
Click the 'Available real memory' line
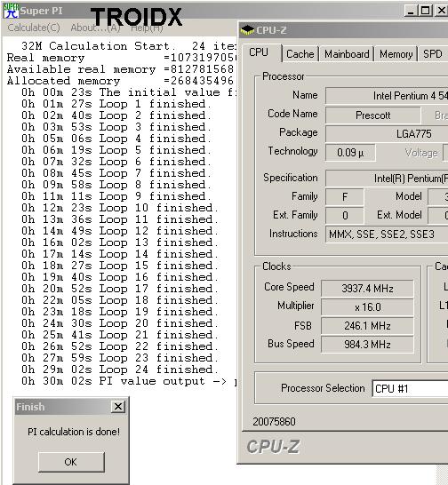(120, 69)
